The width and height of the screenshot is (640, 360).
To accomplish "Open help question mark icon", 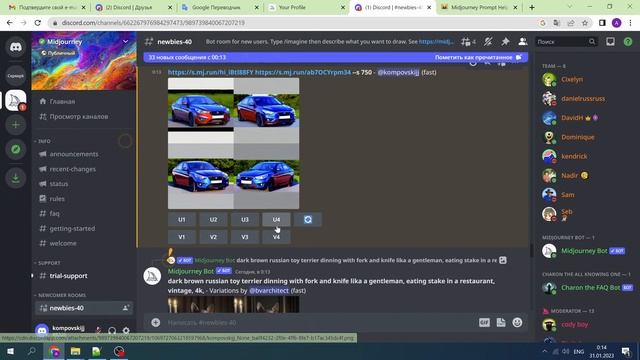I will click(628, 42).
